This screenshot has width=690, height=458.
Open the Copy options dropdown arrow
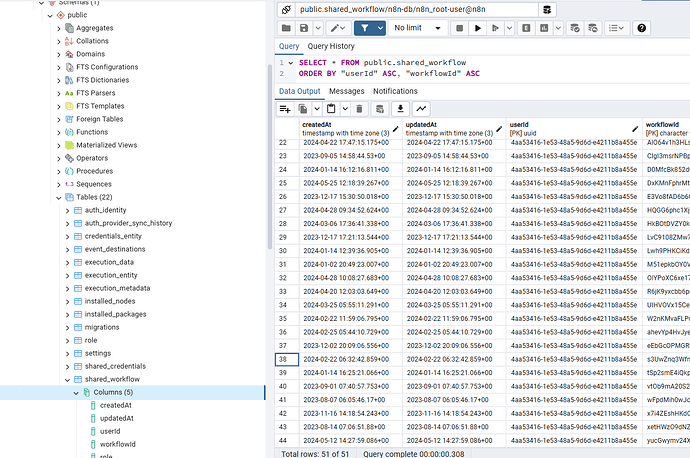[317, 109]
